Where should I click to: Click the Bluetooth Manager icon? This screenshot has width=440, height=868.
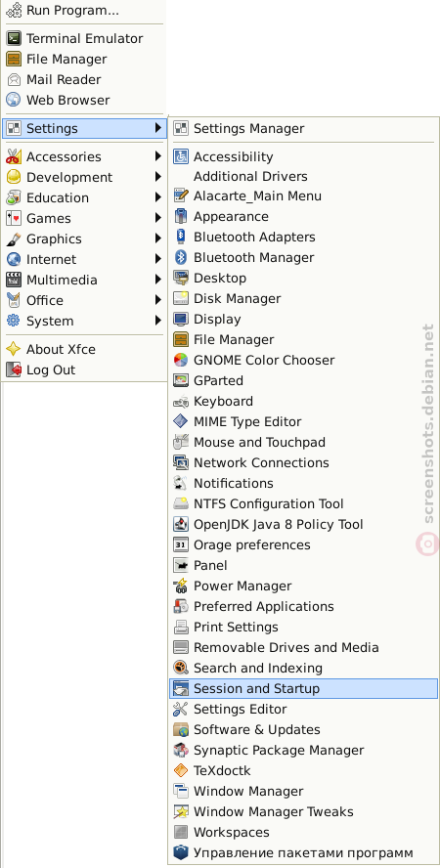click(181, 257)
